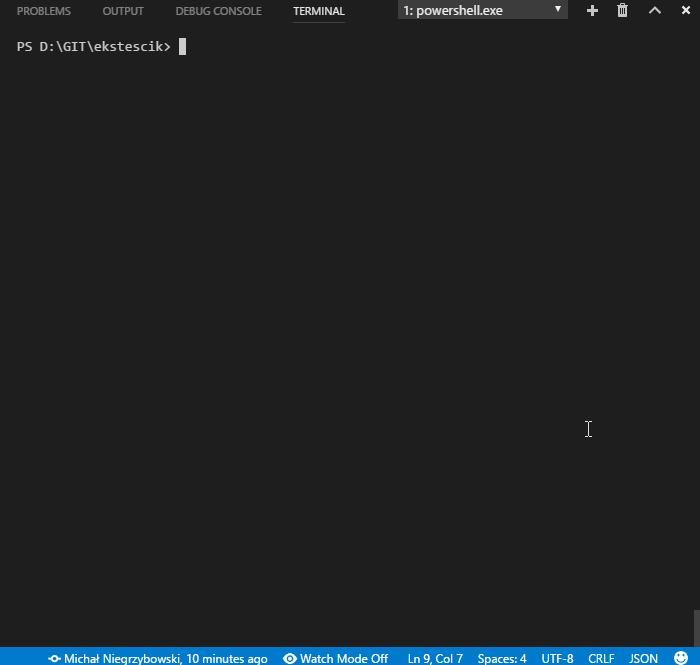Viewport: 700px width, 665px height.
Task: Show the DEBUG CONSOLE tab
Action: (x=219, y=11)
